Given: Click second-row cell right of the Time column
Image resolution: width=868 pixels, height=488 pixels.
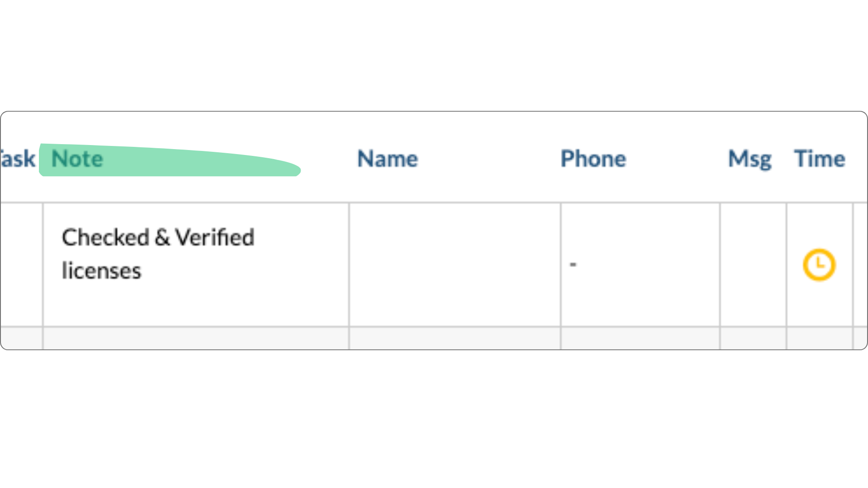Looking at the screenshot, I should [x=860, y=338].
